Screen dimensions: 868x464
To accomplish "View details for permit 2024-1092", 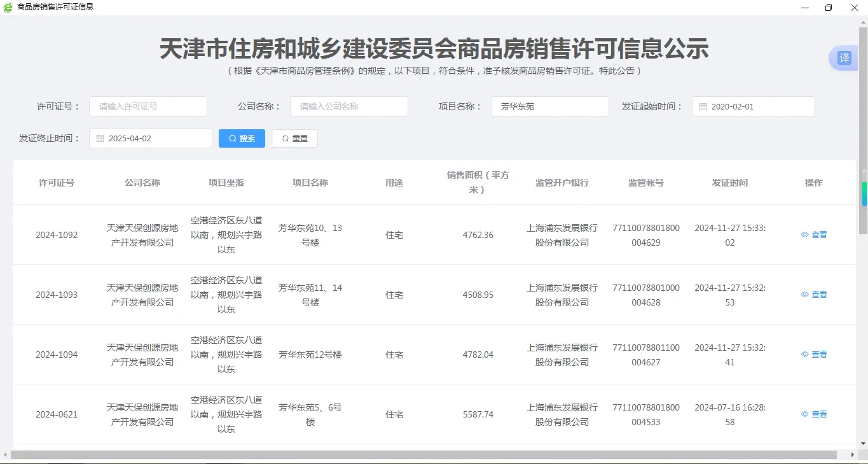I will 814,235.
